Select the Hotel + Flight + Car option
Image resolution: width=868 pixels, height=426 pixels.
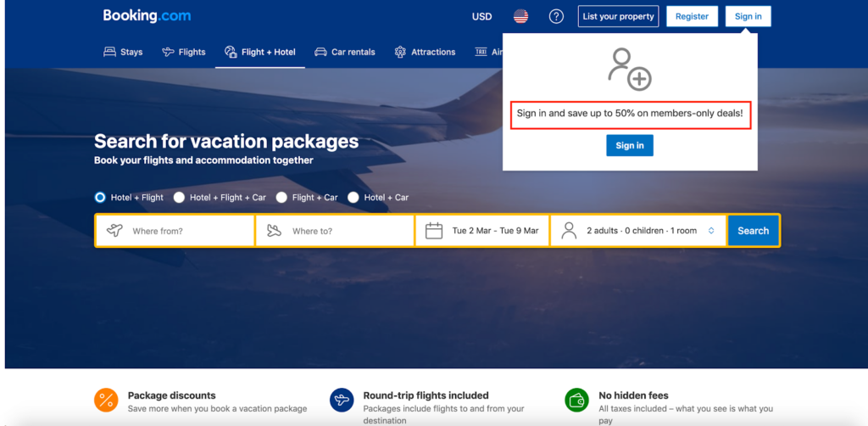pos(179,198)
